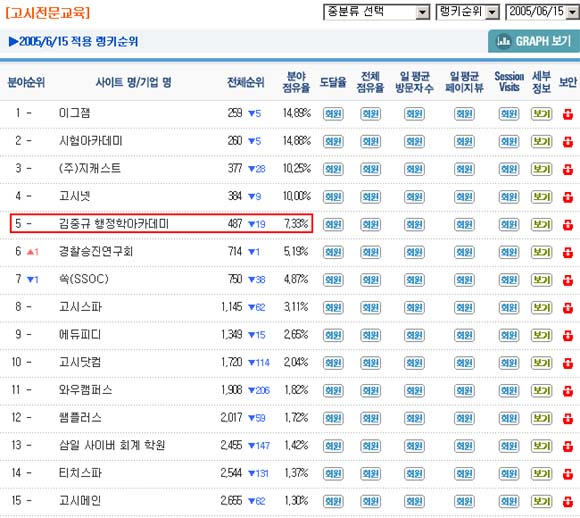Open the 중분류 선택 dropdown
Viewport: 580px width, 518px height.
point(376,12)
